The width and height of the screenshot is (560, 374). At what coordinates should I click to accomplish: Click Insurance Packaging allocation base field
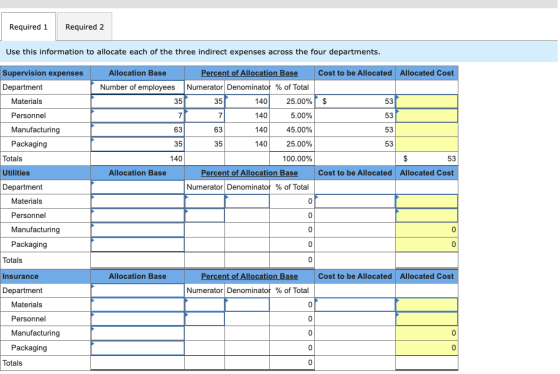pos(138,348)
